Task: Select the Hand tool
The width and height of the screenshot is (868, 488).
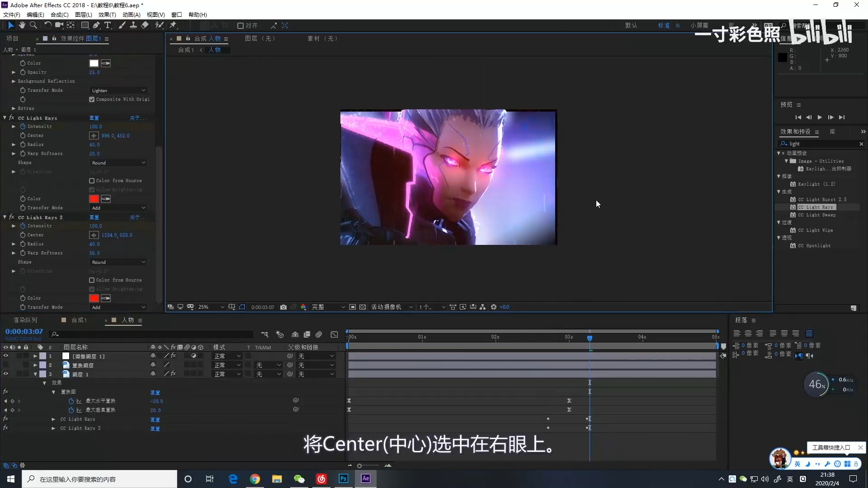Action: click(22, 25)
